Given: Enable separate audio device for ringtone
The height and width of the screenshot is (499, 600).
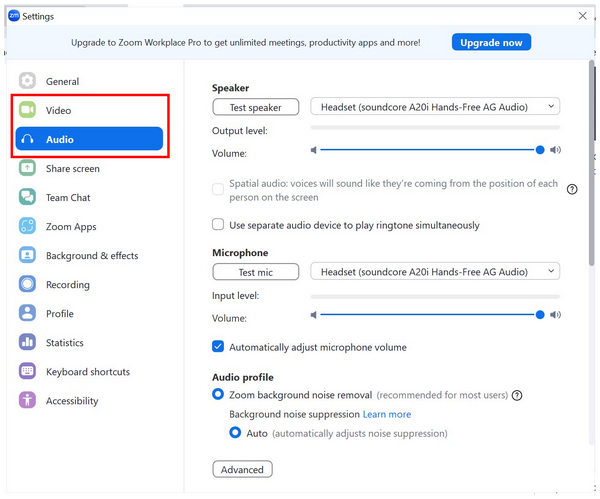Looking at the screenshot, I should pos(218,224).
